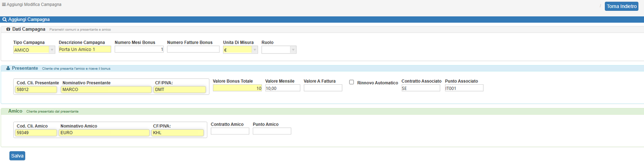Click the Amico CF/PIVA field with KHL
The height and width of the screenshot is (161, 644).
pos(178,133)
